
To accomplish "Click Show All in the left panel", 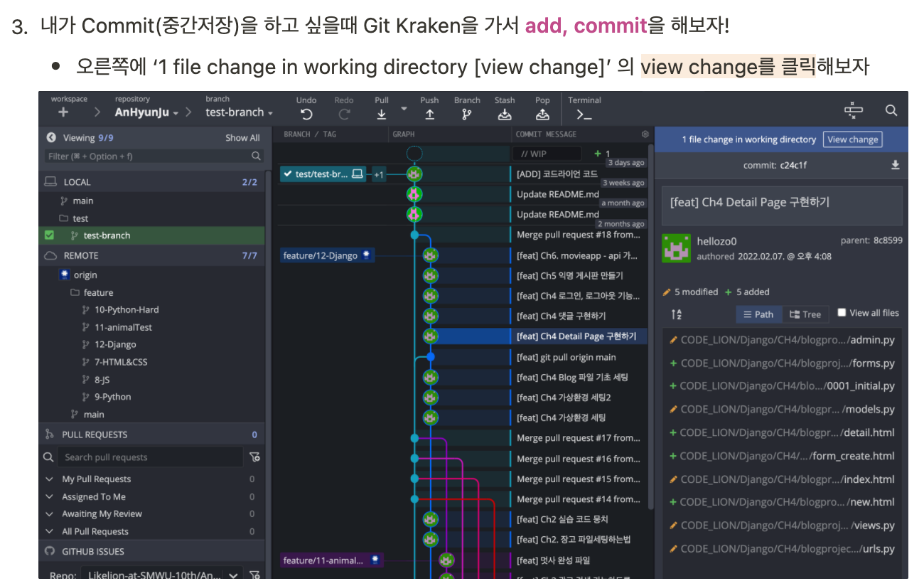I will [242, 138].
